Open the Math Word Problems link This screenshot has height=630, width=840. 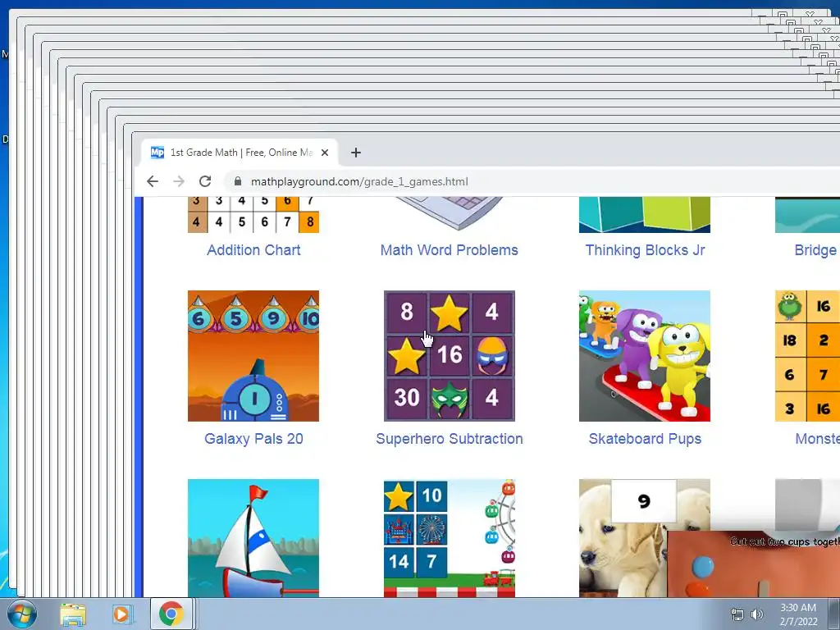tap(449, 250)
